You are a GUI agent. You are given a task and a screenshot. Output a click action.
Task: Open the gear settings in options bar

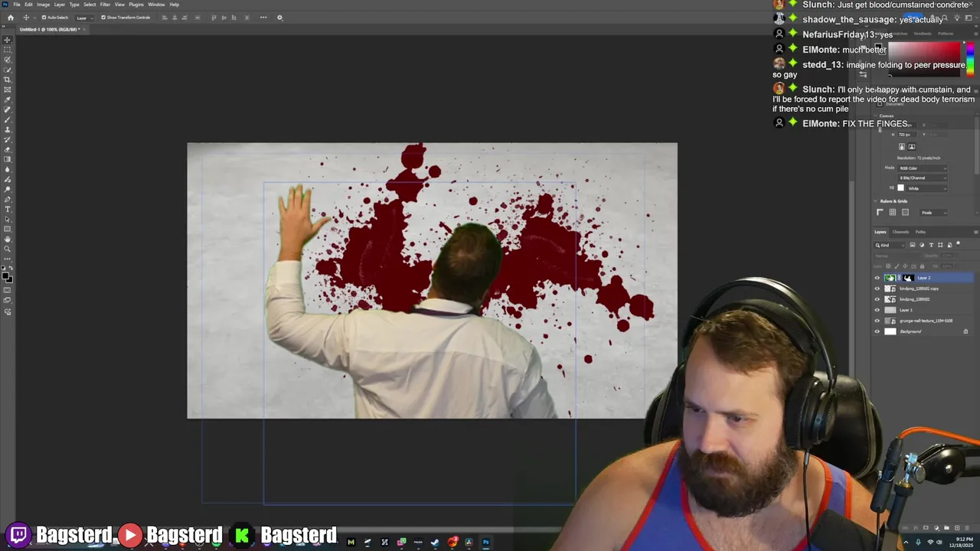(279, 18)
